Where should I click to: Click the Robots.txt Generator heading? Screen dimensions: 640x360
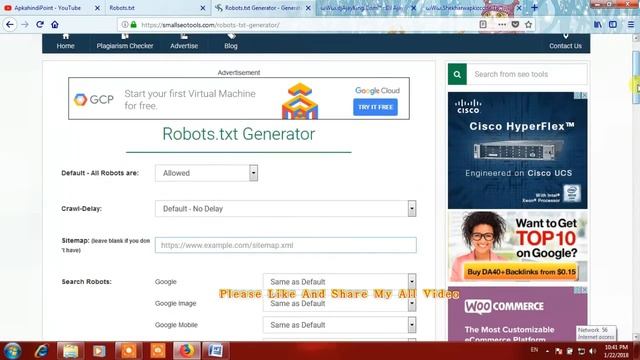pos(239,134)
